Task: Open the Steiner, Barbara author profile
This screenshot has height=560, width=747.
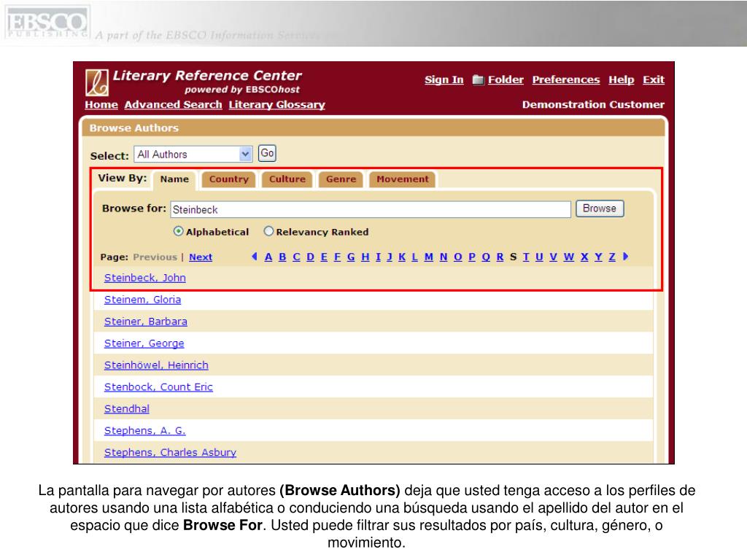Action: (146, 322)
